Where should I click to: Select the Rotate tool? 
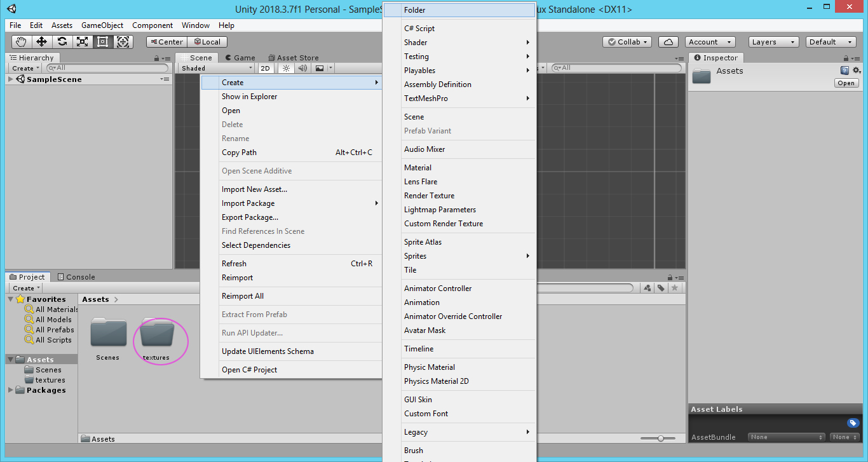click(x=62, y=42)
